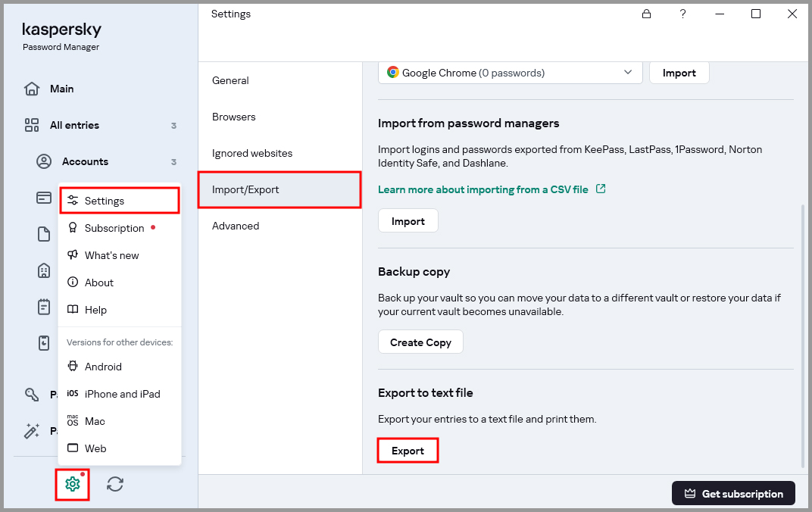Choose What's new menu entry
This screenshot has height=512, width=812.
click(120, 255)
